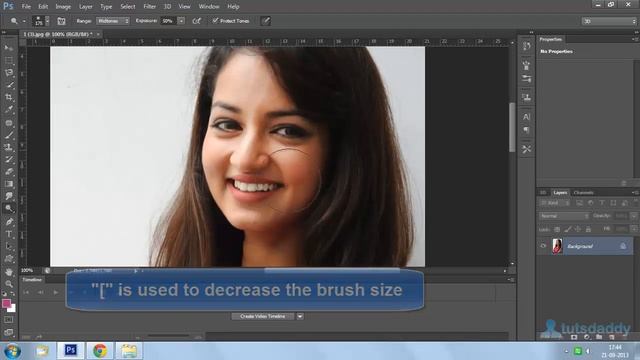The width and height of the screenshot is (640, 360).
Task: Select the active Dodge tool in toolbox
Action: click(9, 209)
